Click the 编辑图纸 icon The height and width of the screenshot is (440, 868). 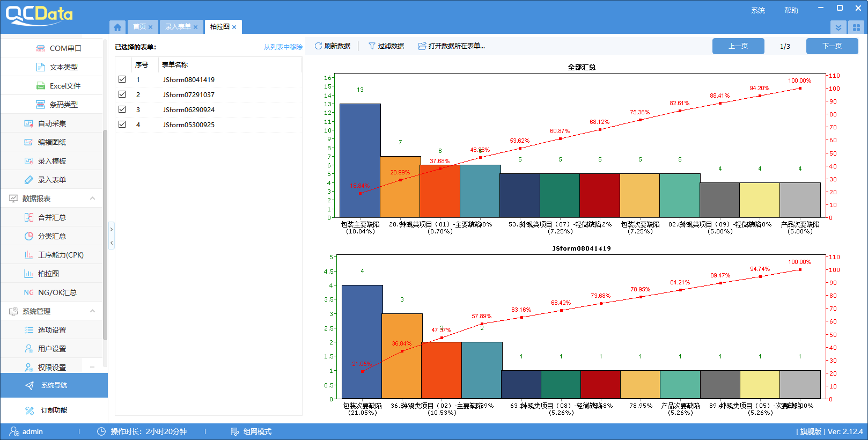[x=28, y=142]
